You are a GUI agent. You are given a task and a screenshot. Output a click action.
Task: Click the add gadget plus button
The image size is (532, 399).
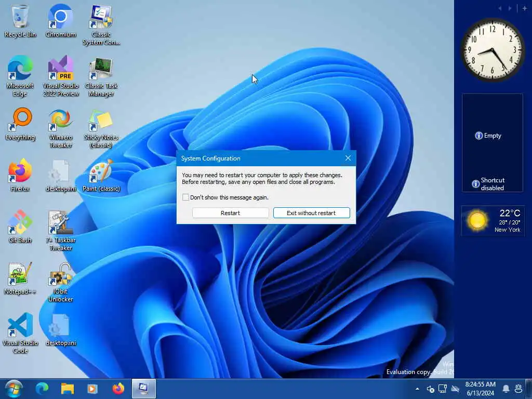[x=525, y=8]
